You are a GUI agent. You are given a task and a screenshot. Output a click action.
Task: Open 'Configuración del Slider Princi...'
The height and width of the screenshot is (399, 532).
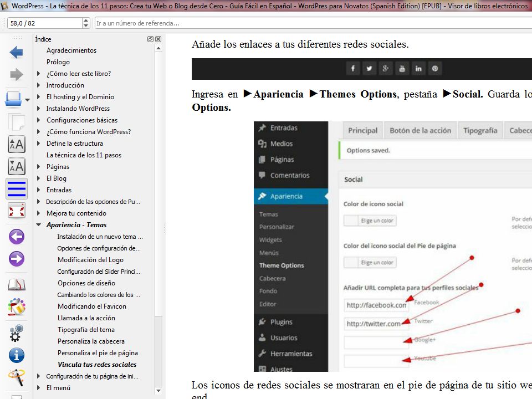click(99, 272)
